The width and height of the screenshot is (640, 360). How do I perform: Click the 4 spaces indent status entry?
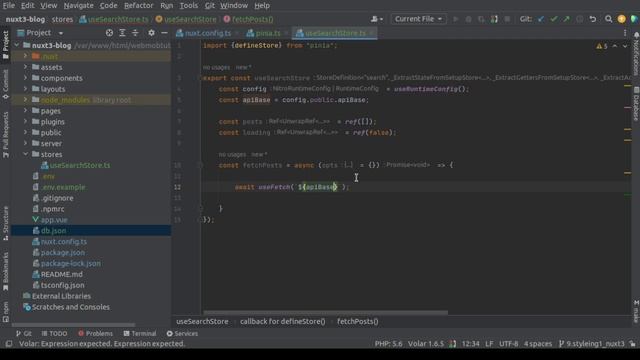pyautogui.click(x=538, y=344)
